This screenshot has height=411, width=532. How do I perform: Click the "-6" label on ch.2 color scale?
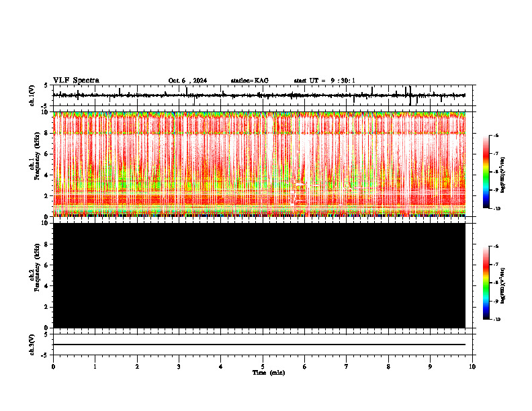pyautogui.click(x=496, y=246)
